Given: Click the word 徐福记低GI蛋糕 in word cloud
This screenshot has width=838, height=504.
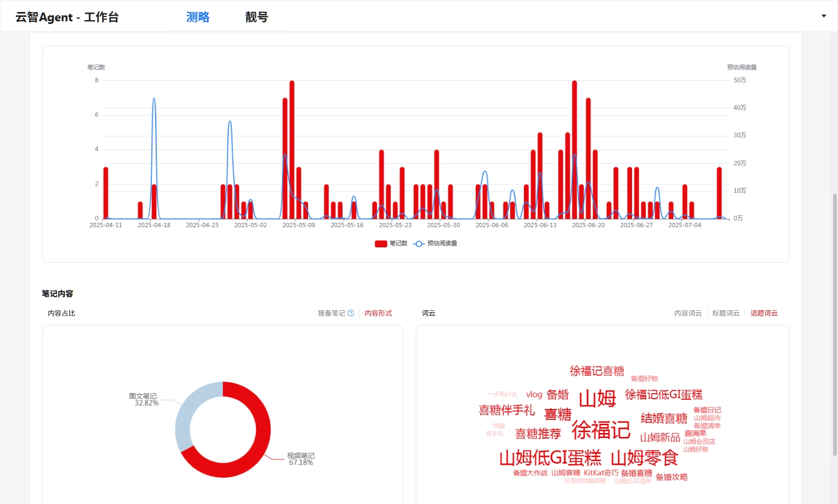Looking at the screenshot, I should click(664, 394).
